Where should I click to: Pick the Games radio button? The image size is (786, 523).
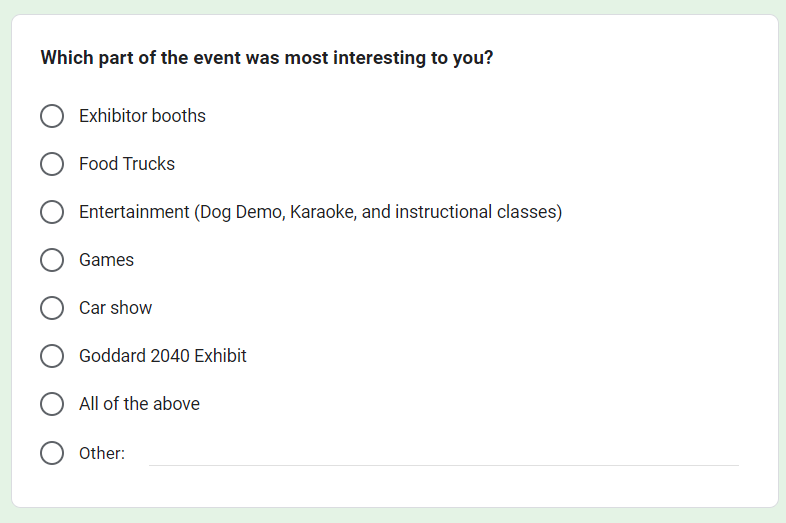(x=52, y=260)
